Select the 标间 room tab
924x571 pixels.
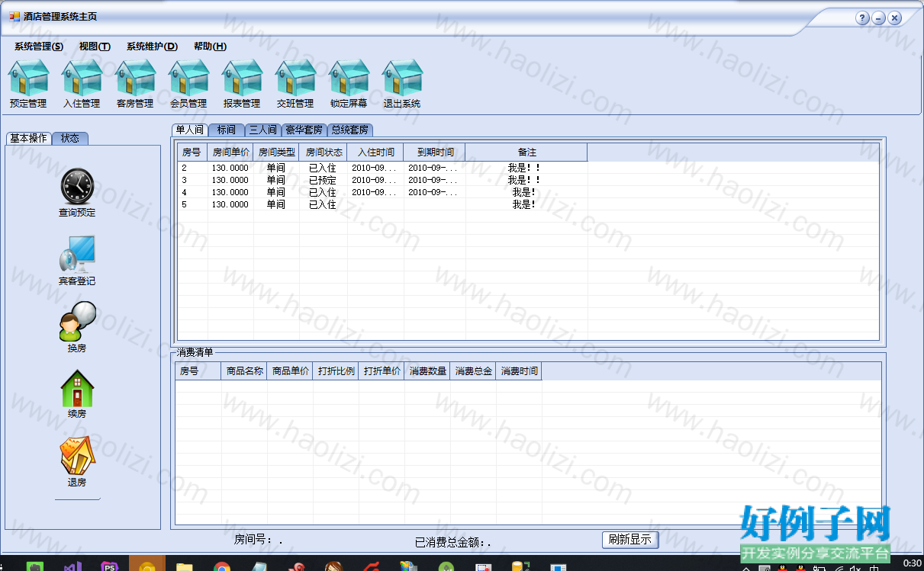pos(227,130)
